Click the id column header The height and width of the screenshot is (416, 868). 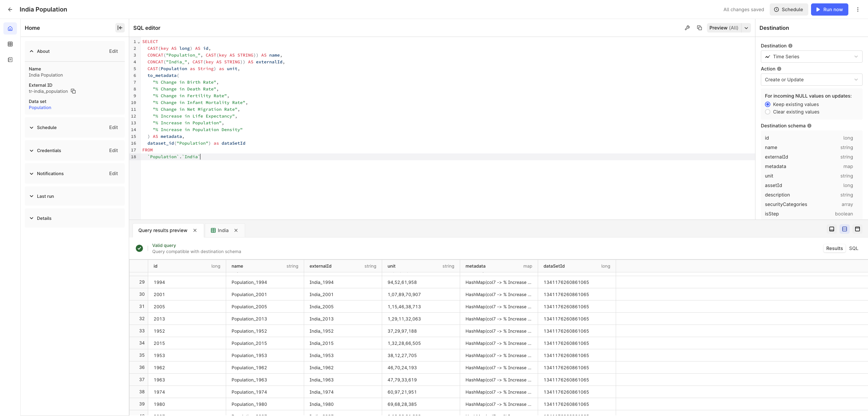click(x=187, y=266)
